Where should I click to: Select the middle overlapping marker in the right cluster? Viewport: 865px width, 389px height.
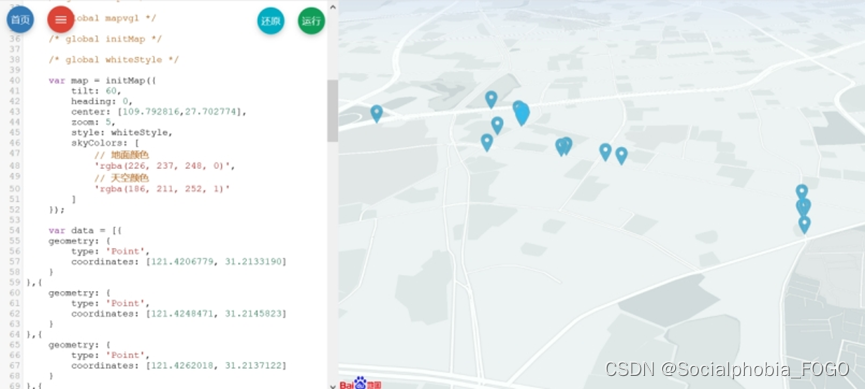coord(803,207)
